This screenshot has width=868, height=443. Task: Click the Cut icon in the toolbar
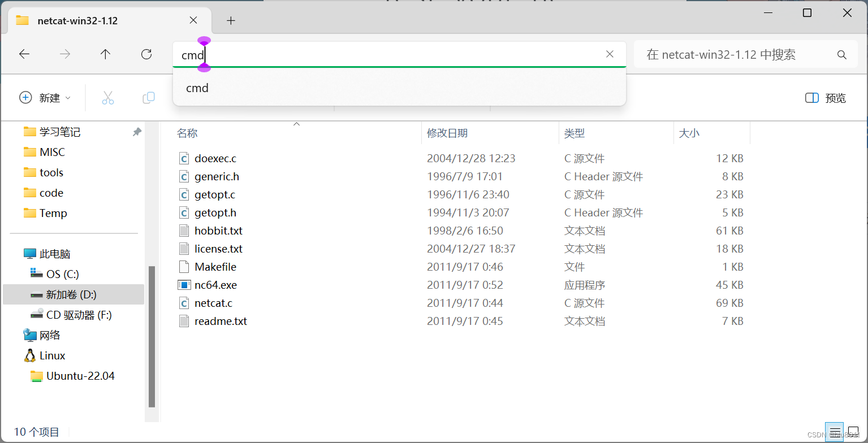pyautogui.click(x=108, y=97)
